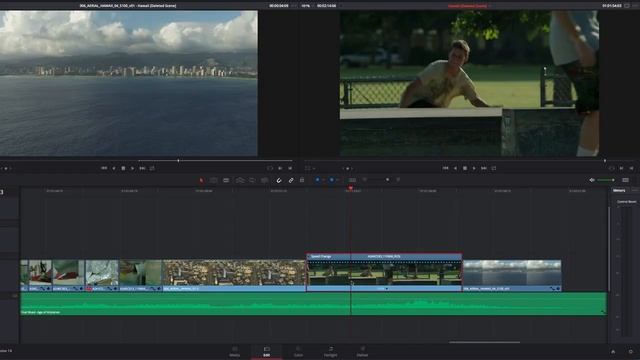Click the source viewer scrubber handle

178,161
